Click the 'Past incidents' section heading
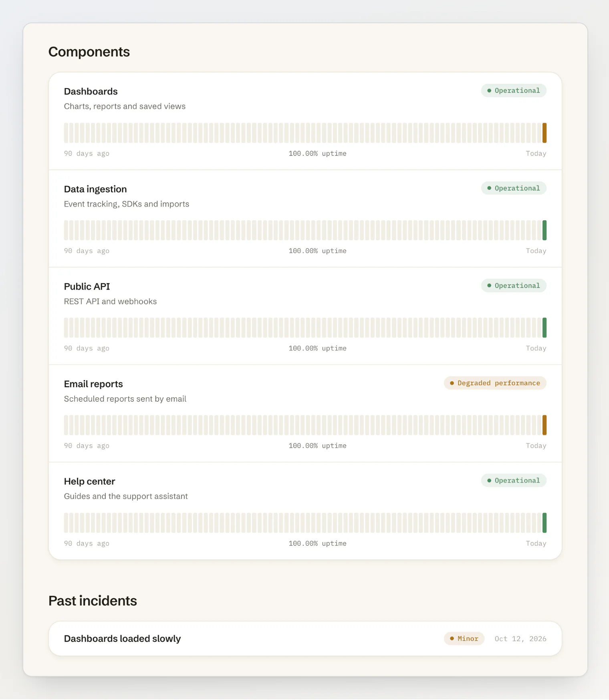Viewport: 609px width, 700px height. click(93, 601)
